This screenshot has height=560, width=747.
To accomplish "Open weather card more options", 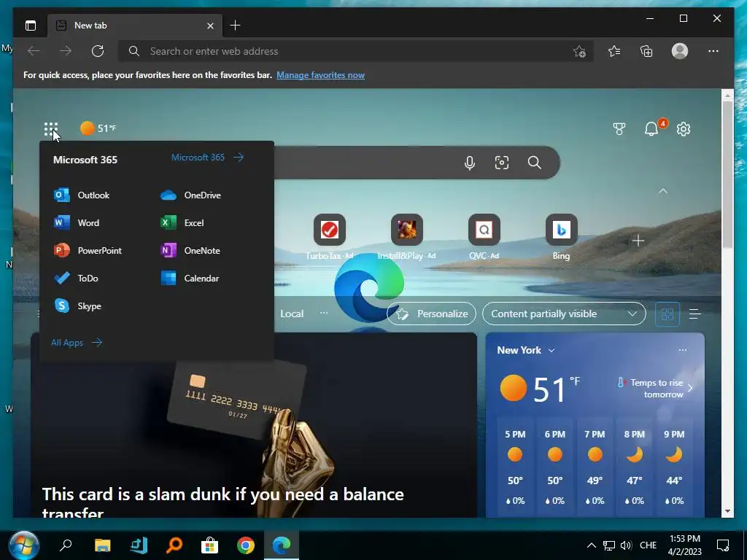I will point(683,350).
